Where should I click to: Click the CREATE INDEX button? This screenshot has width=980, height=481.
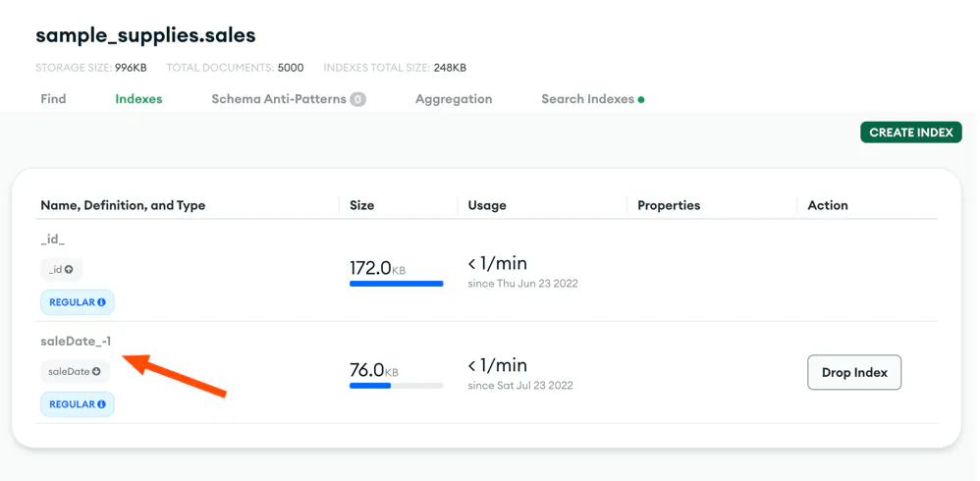[x=910, y=133]
